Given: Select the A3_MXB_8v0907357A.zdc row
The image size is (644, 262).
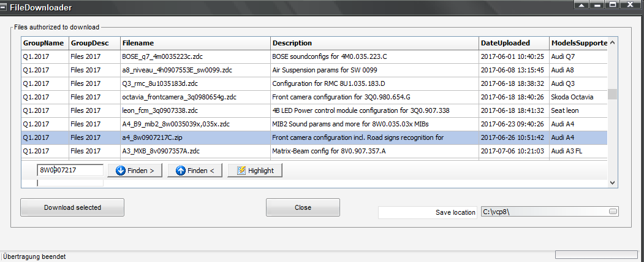Looking at the screenshot, I should pyautogui.click(x=314, y=151).
